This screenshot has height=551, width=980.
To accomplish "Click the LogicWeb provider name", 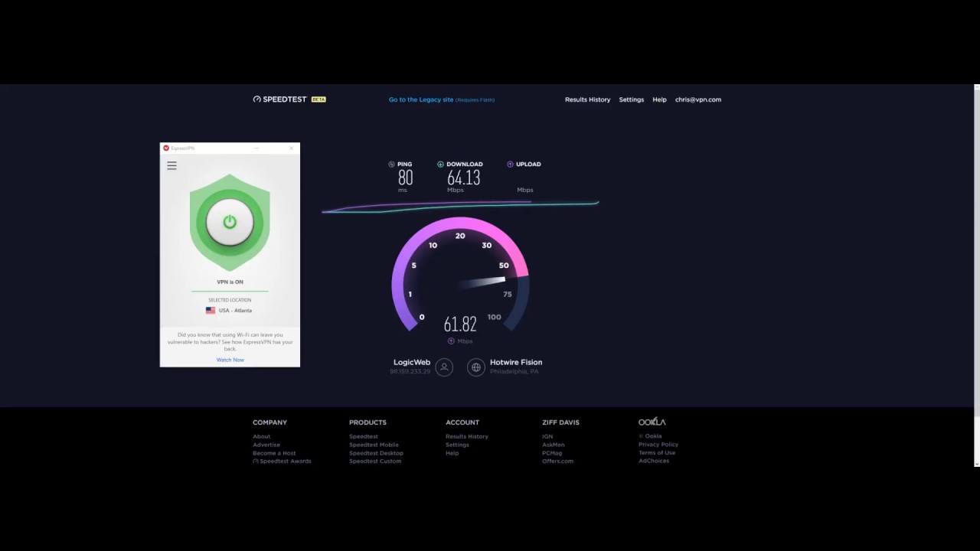I will [x=412, y=363].
